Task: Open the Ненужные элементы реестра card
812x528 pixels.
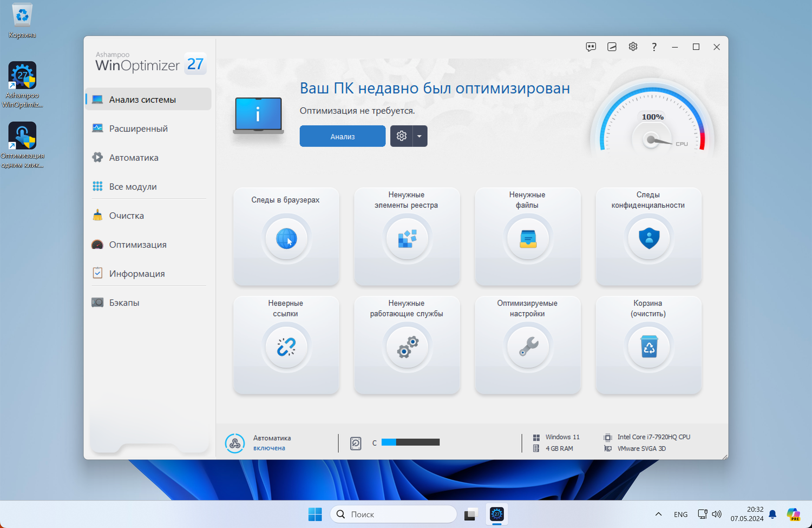Action: (x=407, y=236)
